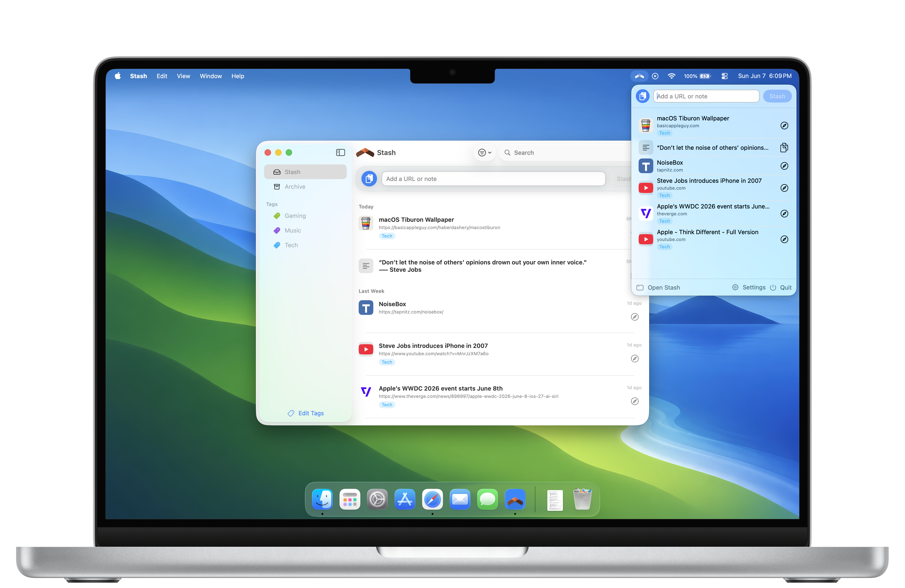Toggle the sidebar in Stash window
Viewport: 905px width, 588px height.
click(340, 153)
